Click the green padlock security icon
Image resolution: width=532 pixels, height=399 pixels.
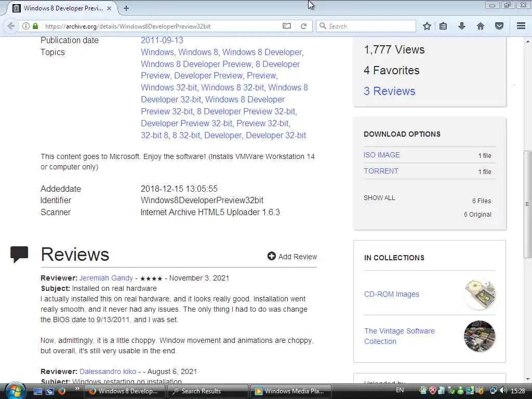point(35,26)
